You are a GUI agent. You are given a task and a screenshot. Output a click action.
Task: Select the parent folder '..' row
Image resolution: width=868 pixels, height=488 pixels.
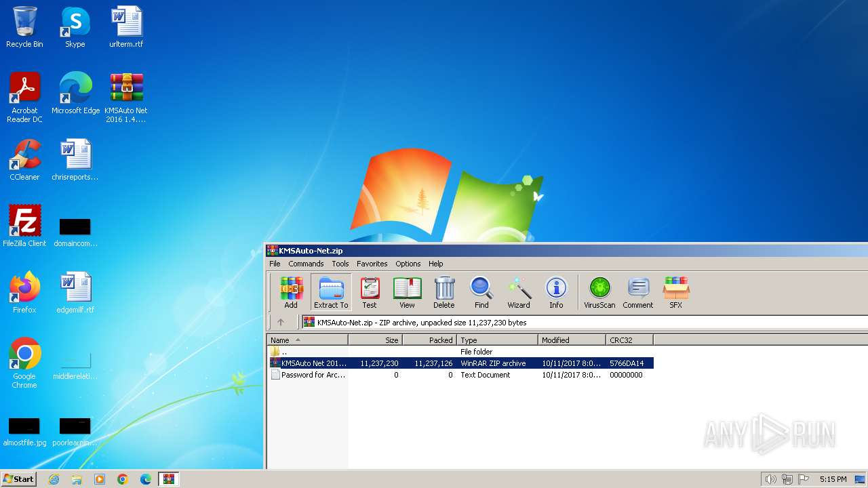[461, 351]
